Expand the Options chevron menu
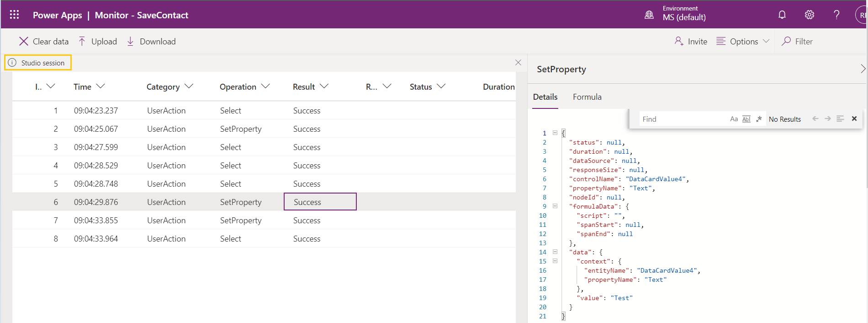This screenshot has width=868, height=323. pyautogui.click(x=766, y=41)
